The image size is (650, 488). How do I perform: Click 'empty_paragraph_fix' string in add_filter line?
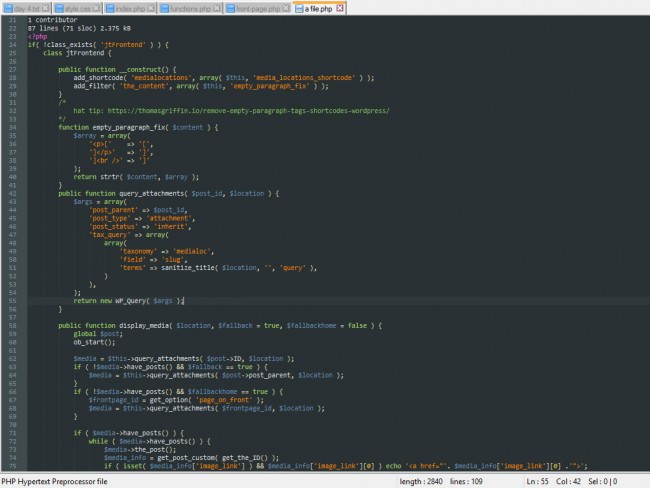point(270,86)
